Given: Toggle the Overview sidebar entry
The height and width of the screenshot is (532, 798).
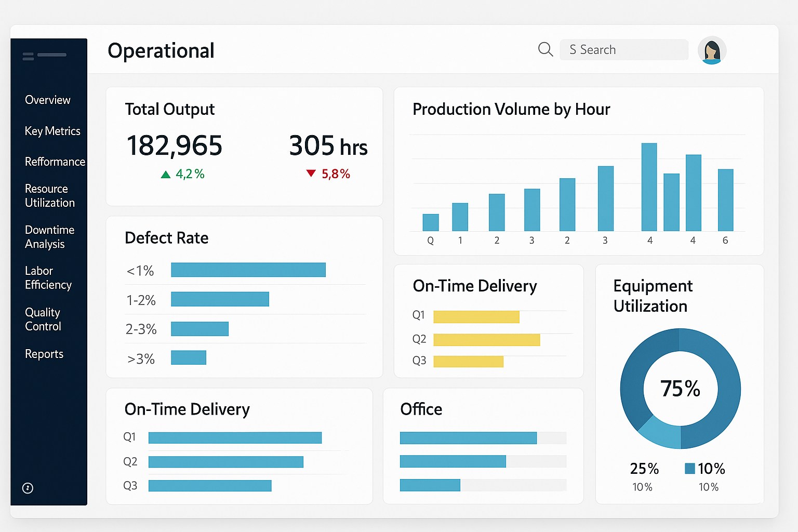Looking at the screenshot, I should point(47,100).
